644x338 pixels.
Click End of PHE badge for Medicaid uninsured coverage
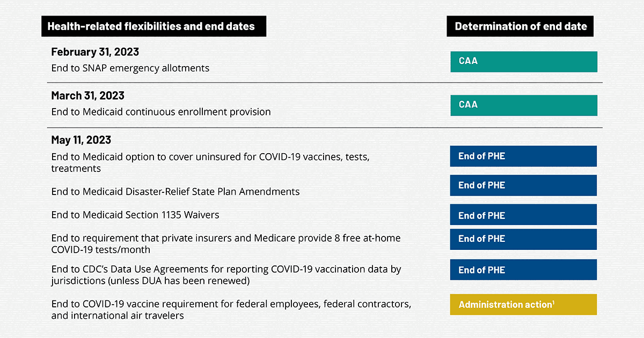point(523,156)
